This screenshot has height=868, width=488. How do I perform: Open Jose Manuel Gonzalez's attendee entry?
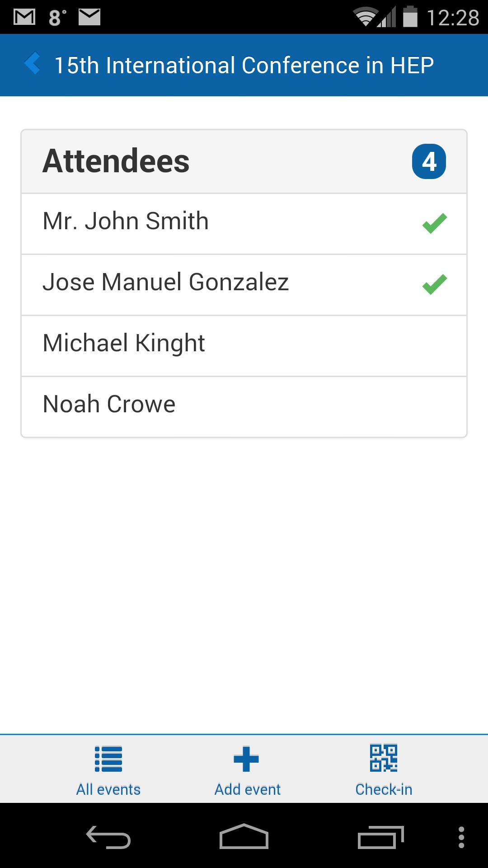point(165,282)
